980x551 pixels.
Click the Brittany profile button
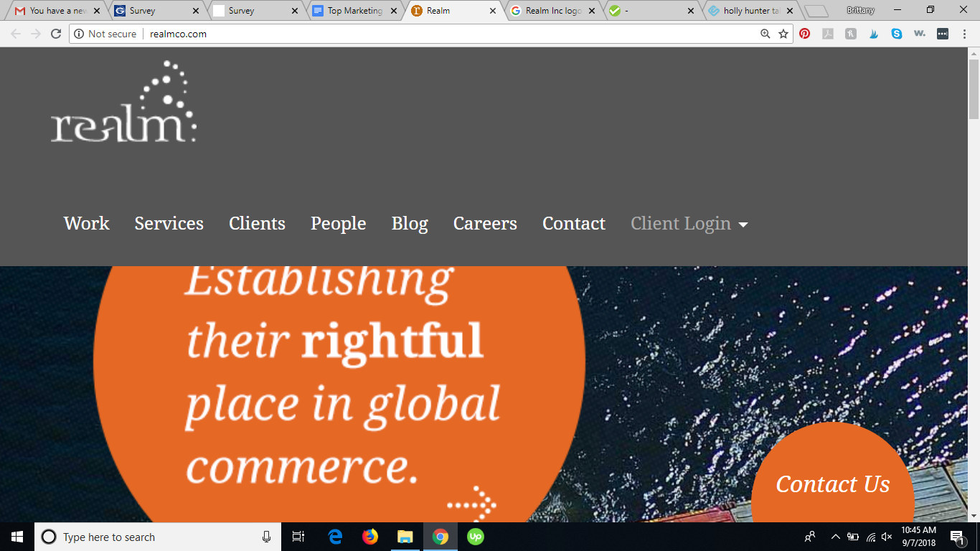[861, 10]
